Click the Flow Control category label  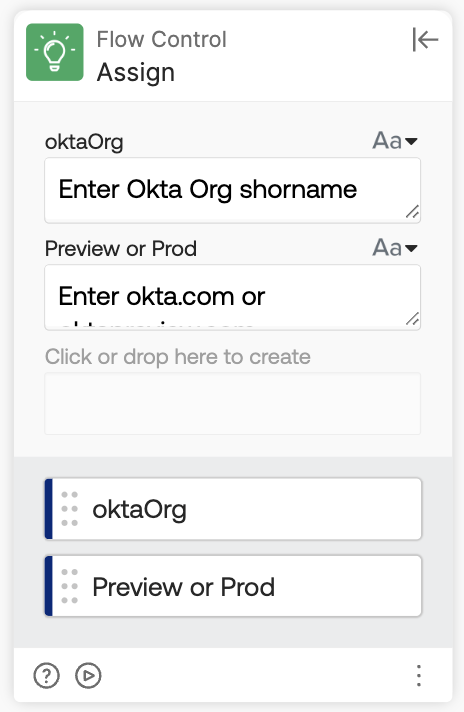coord(161,40)
